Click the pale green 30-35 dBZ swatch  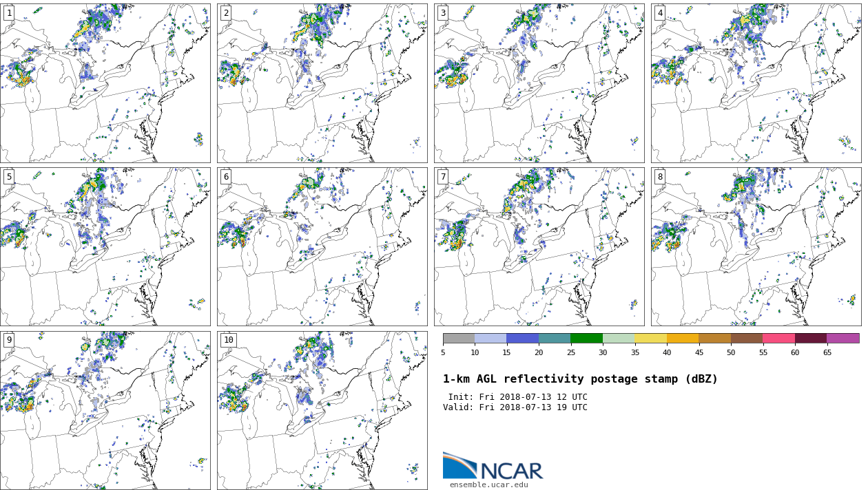[x=619, y=338]
